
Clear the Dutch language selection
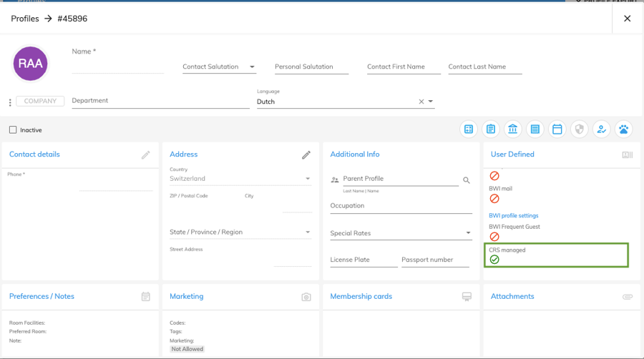421,102
